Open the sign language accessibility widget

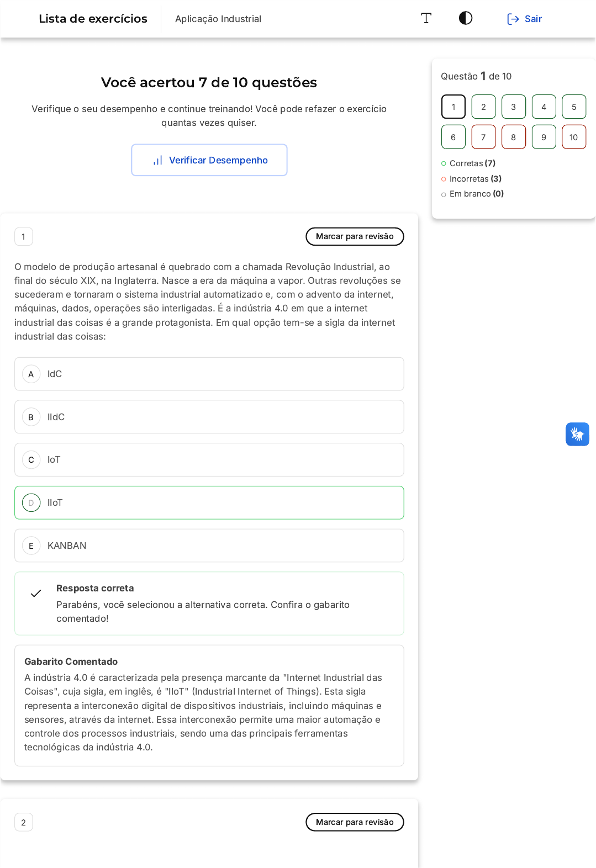coord(577,434)
